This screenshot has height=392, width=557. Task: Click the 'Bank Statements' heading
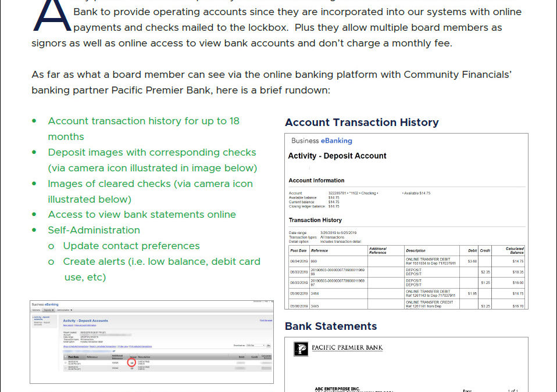(x=331, y=326)
